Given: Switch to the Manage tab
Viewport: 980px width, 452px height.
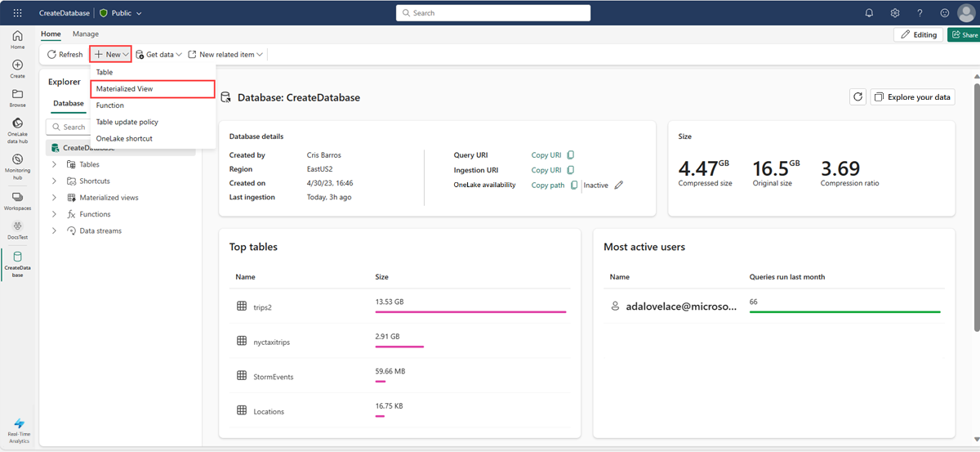Looking at the screenshot, I should (x=86, y=34).
